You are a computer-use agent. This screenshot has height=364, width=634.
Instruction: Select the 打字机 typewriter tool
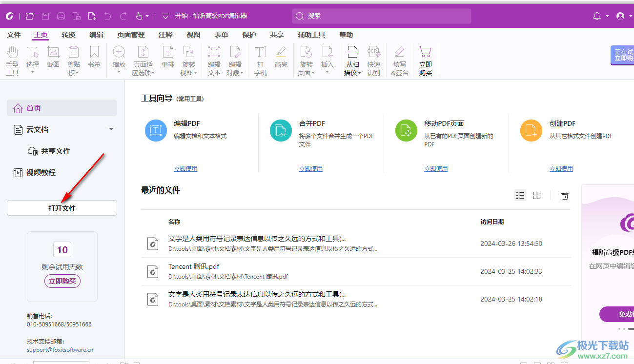pos(261,61)
